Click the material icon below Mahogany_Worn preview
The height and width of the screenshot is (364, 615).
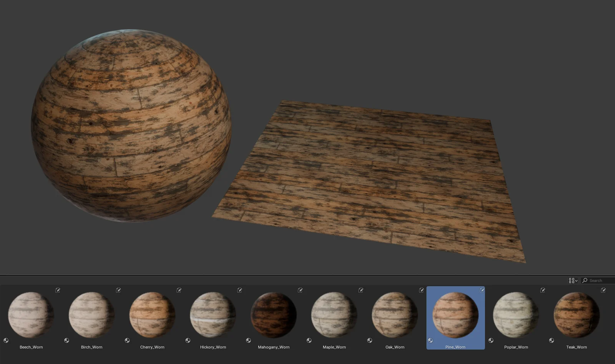(248, 340)
